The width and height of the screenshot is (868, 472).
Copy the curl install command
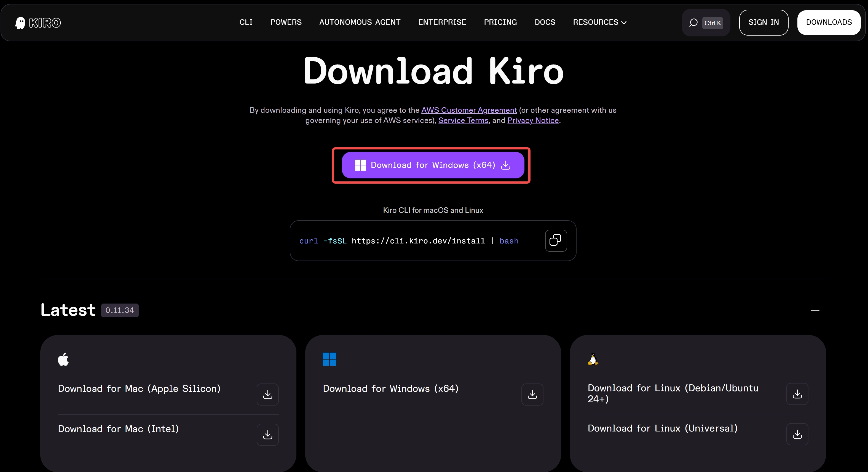point(556,240)
